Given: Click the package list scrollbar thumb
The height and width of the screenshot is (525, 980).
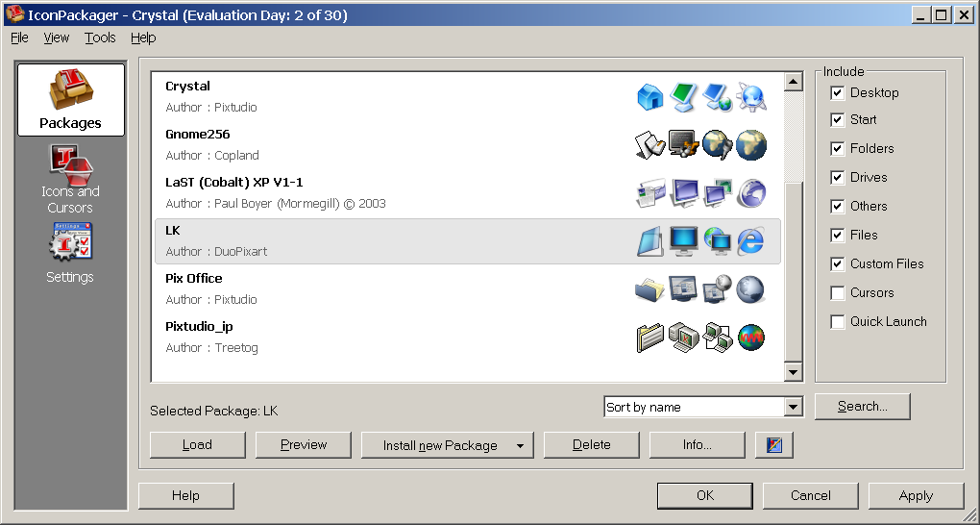Looking at the screenshot, I should (x=793, y=270).
